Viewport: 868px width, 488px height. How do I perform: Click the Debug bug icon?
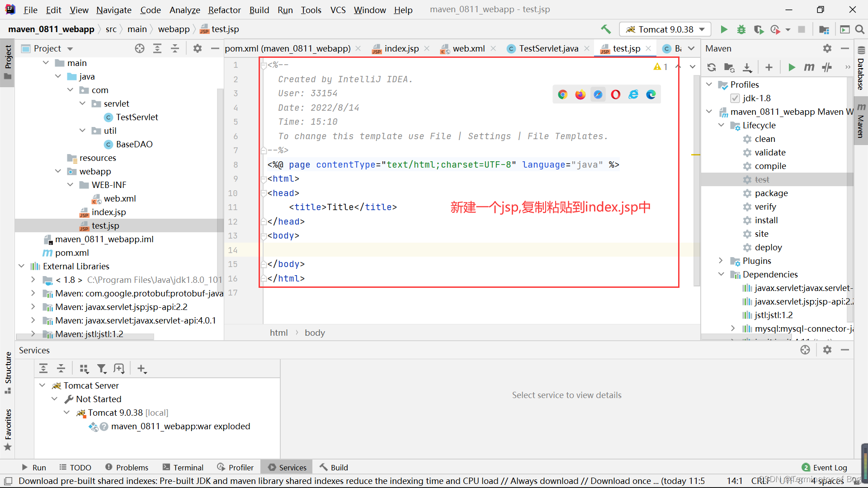pos(741,29)
